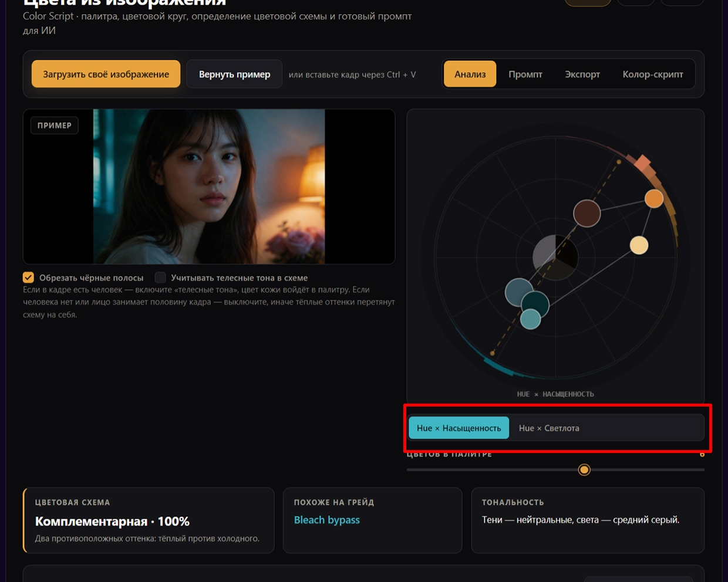Choose the slate blue-gray color dot on the wheel
This screenshot has width=728, height=582.
[x=518, y=292]
